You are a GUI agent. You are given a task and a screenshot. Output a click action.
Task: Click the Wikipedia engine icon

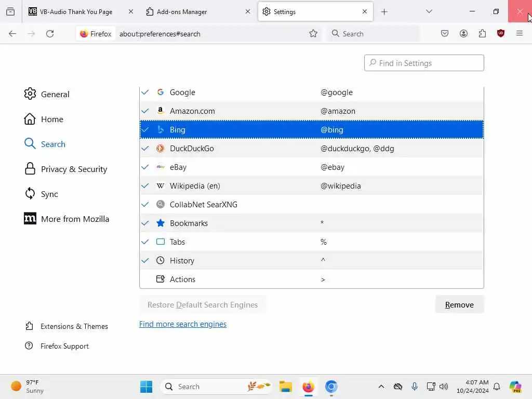click(x=161, y=185)
